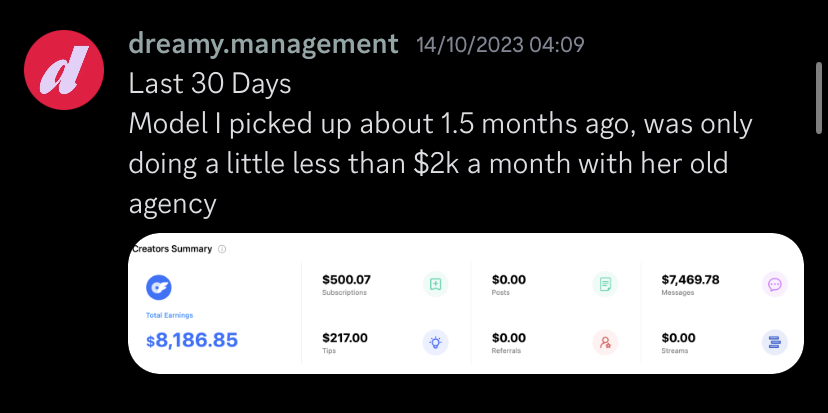The width and height of the screenshot is (828, 413).
Task: Click the blue Streams icon
Action: (x=775, y=342)
